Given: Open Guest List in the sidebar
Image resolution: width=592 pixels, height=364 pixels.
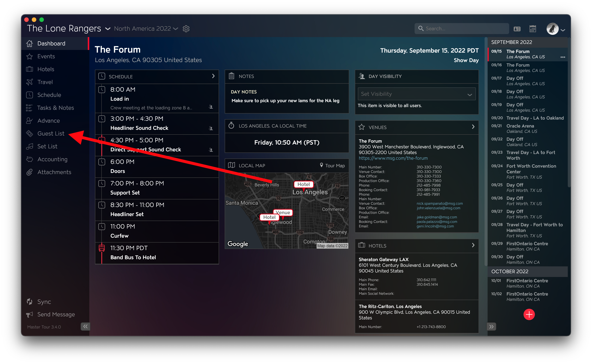Looking at the screenshot, I should pos(55,133).
